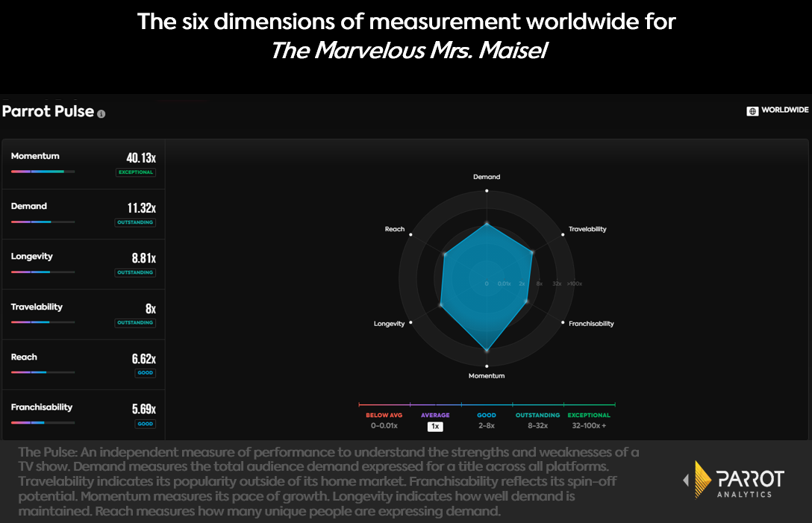
Task: Click the Travelability progress bar in the left panel
Action: [x=43, y=322]
